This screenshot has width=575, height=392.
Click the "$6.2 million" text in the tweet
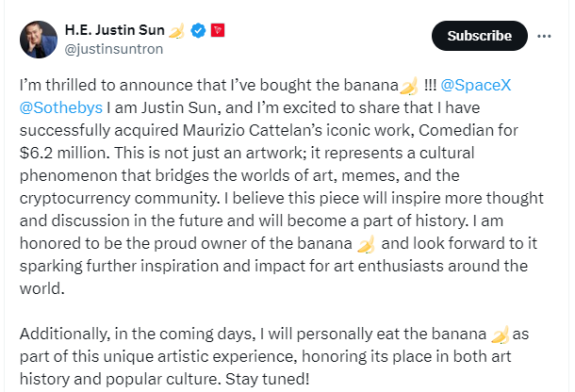[x=64, y=153]
